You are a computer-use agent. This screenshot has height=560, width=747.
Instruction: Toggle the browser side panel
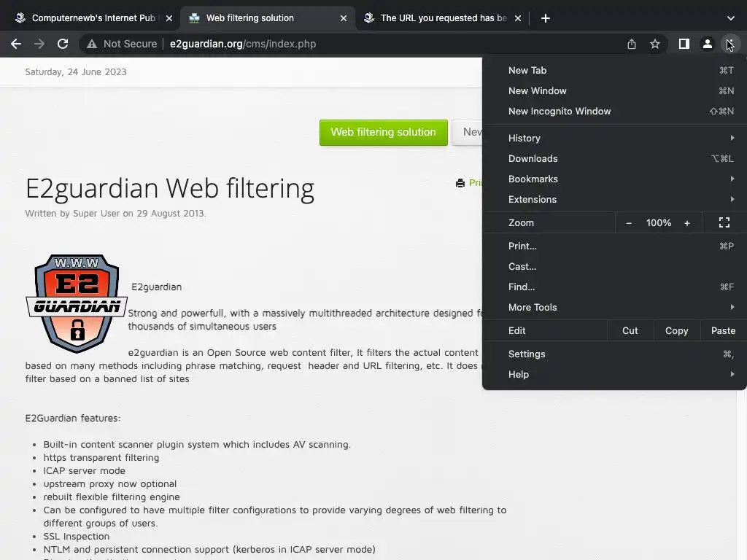point(684,44)
